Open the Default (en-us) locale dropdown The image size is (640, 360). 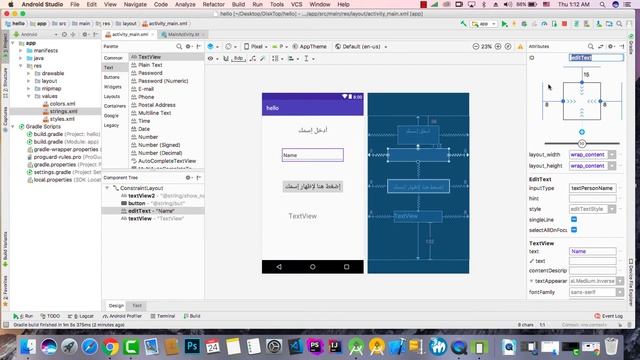click(361, 47)
